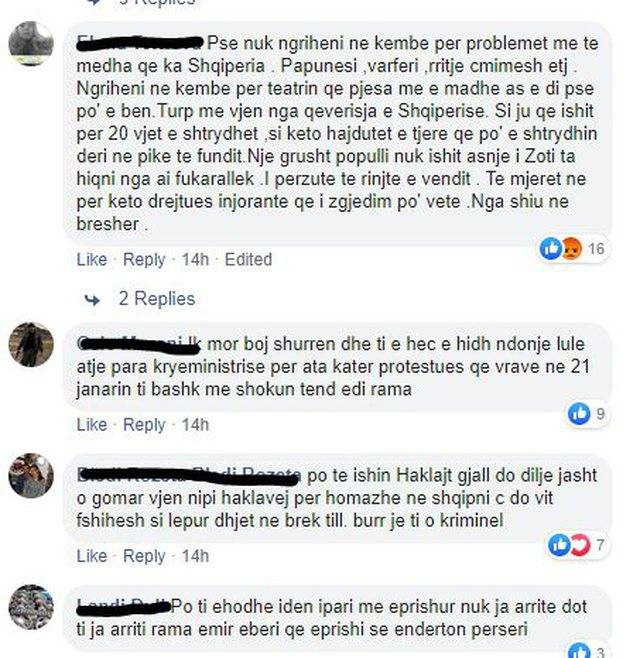640x658 pixels.
Task: Open the third commenter's avatar
Action: tap(31, 475)
